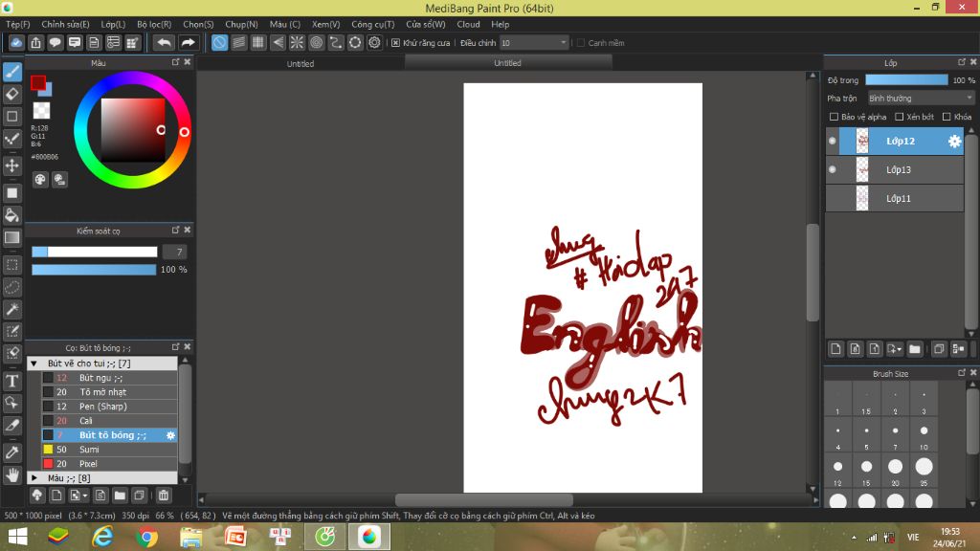Add a new layer in Lớp panel
This screenshot has width=980, height=551.
coord(835,349)
